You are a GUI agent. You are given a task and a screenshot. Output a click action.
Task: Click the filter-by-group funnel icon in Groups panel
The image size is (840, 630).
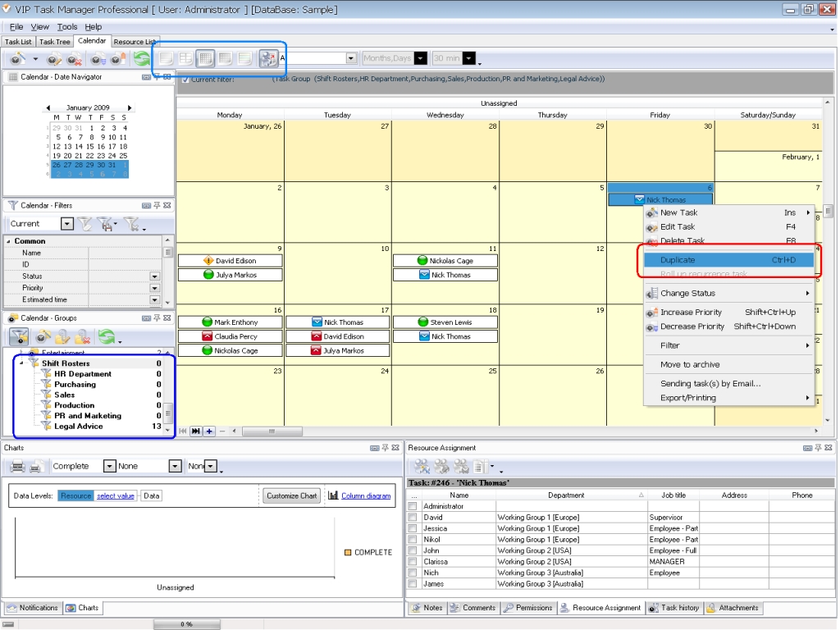tap(18, 336)
